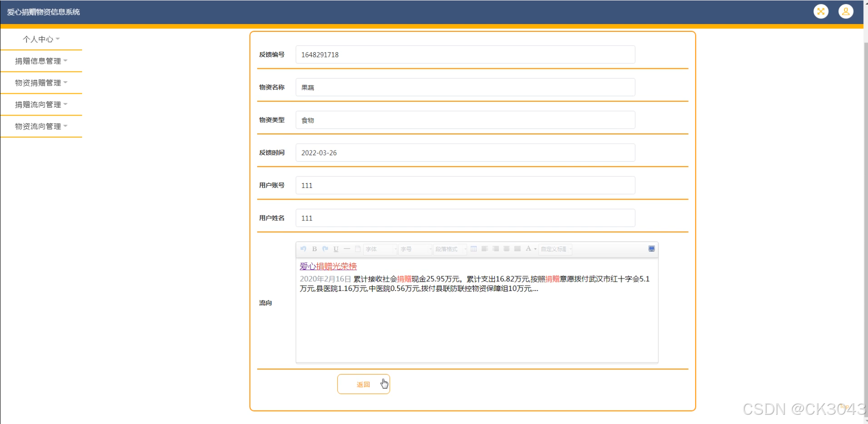Click the fullscreen arrows icon in the header
The height and width of the screenshot is (424, 868).
(x=821, y=12)
